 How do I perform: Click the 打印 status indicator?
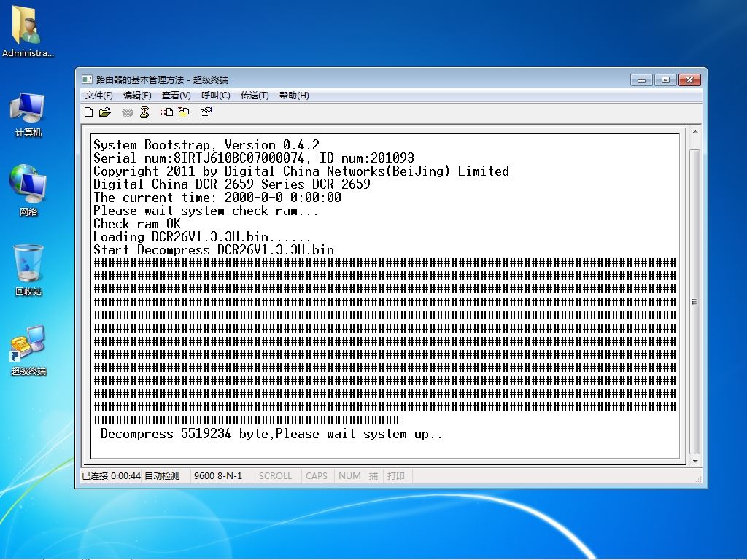(x=396, y=475)
